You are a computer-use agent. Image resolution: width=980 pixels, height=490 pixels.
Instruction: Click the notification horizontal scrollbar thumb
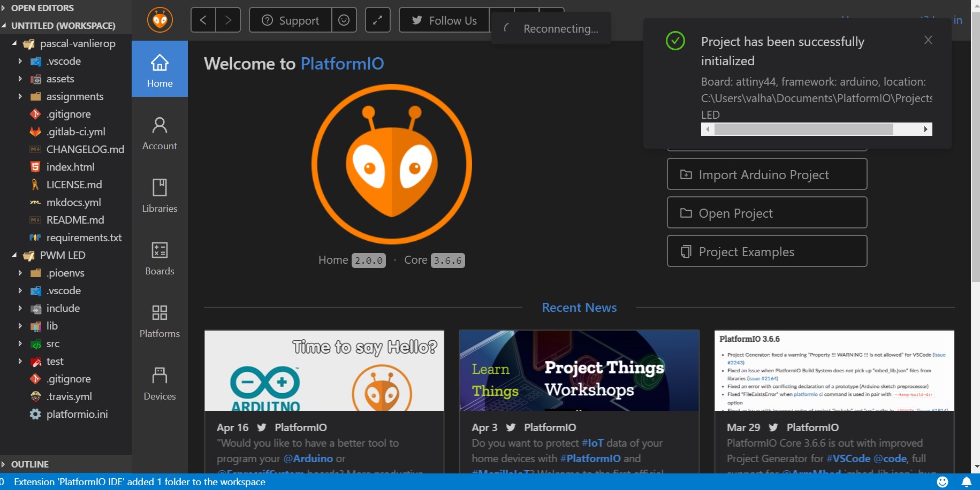804,129
